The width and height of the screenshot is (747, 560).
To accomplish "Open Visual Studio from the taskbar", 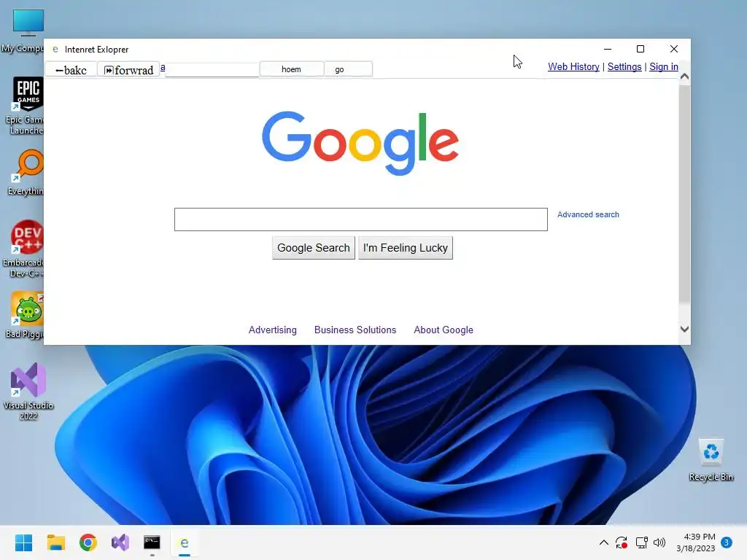I will coord(120,542).
